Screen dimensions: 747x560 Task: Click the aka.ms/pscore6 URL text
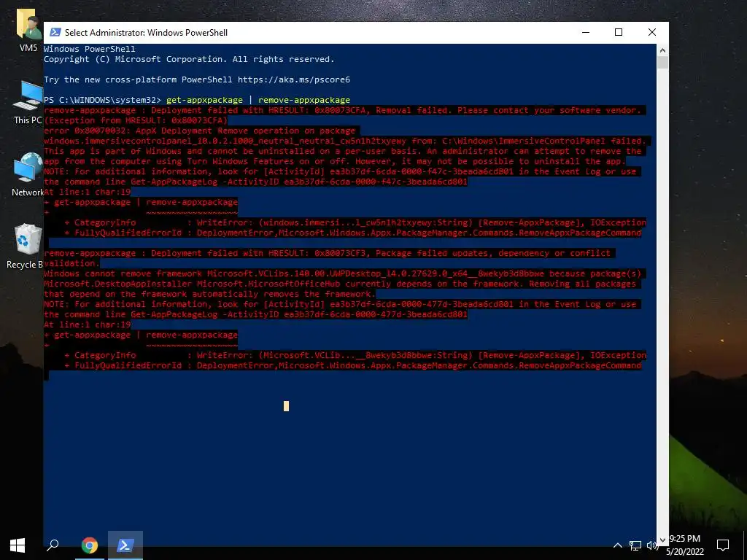click(294, 79)
